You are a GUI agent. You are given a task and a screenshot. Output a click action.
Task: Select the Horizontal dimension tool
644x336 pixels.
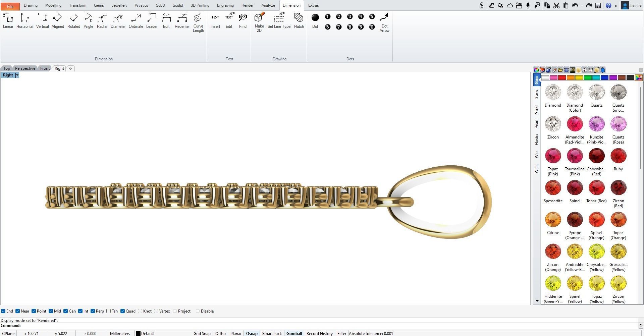pyautogui.click(x=25, y=21)
